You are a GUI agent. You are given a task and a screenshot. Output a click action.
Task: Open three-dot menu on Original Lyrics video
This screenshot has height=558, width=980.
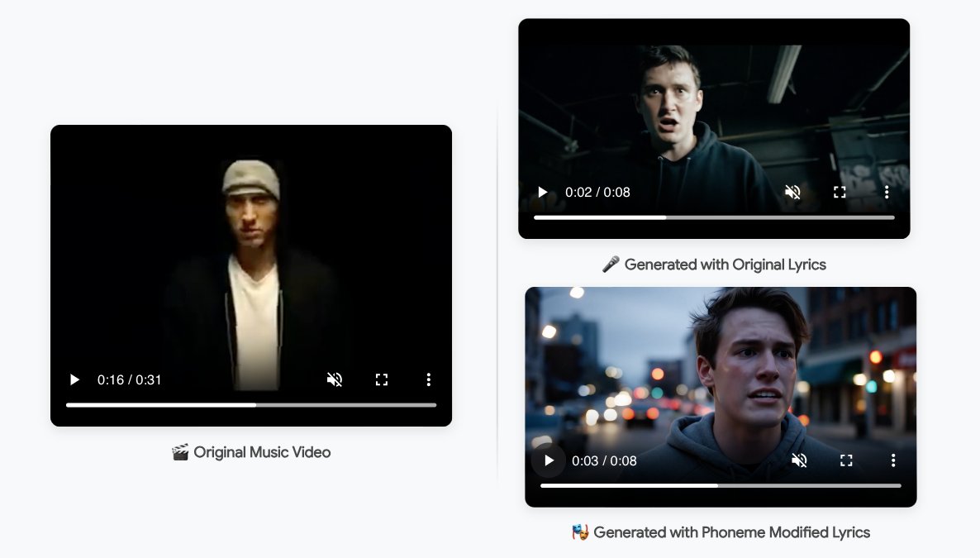886,192
